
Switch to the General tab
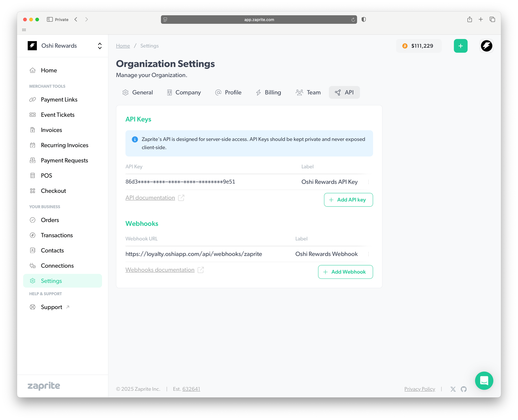click(x=138, y=92)
